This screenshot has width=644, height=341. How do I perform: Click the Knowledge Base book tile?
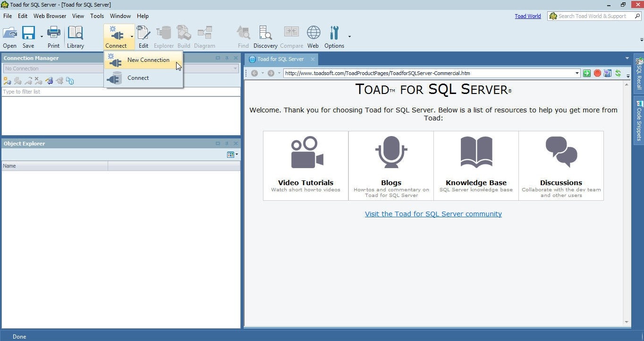coord(476,166)
